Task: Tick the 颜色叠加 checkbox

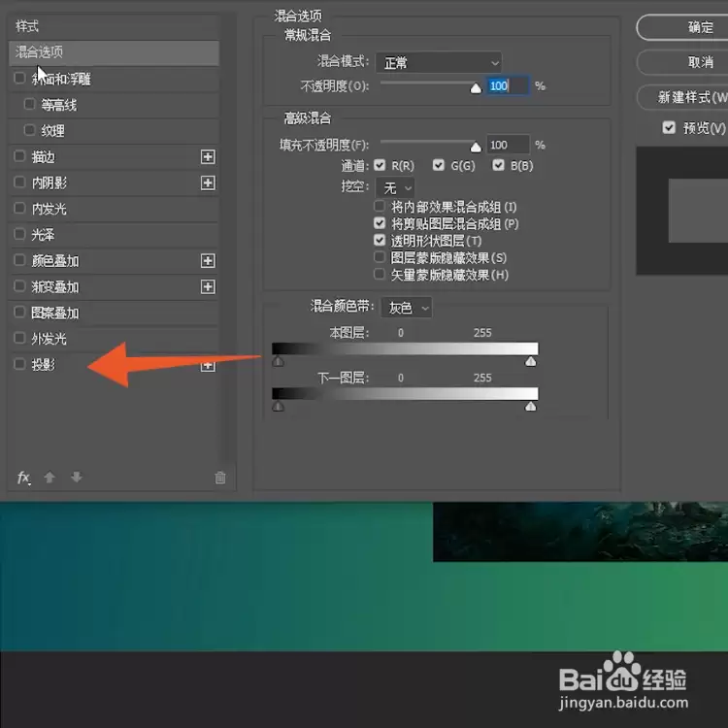Action: pos(19,259)
